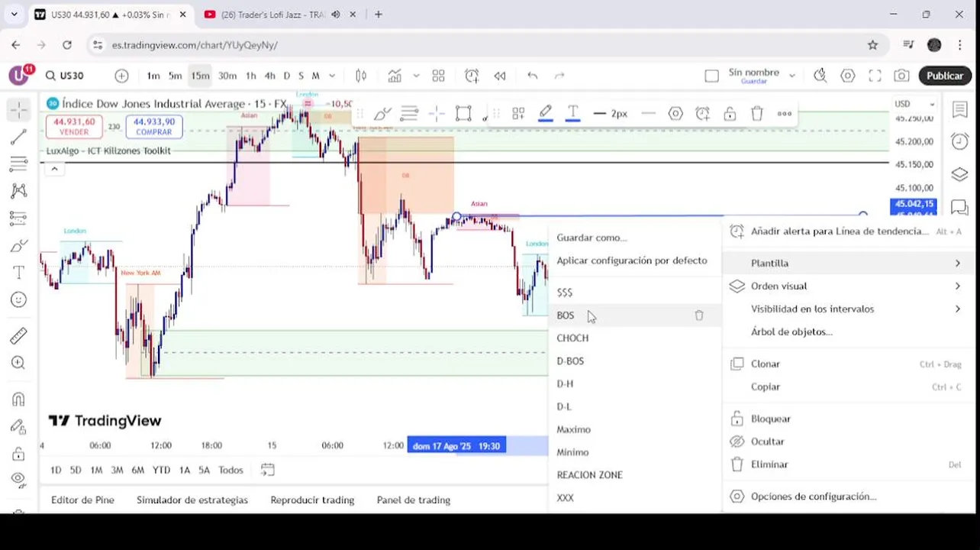Activate the zoom in tool
Image resolution: width=980 pixels, height=550 pixels.
coord(18,363)
